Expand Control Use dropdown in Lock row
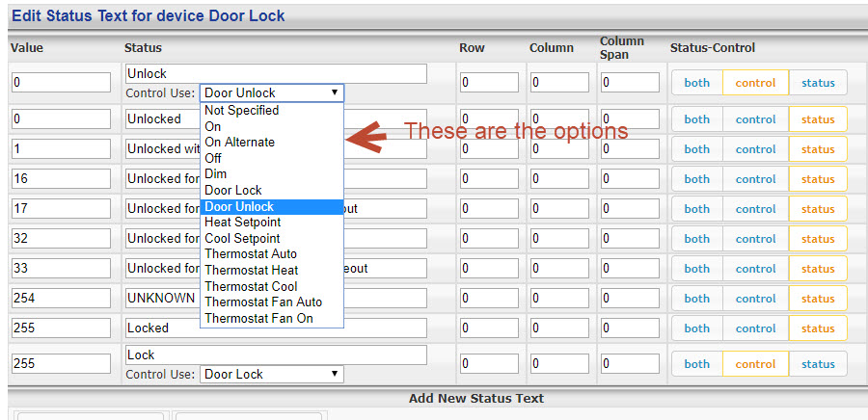Viewport: 868px width, 420px height. (x=271, y=374)
